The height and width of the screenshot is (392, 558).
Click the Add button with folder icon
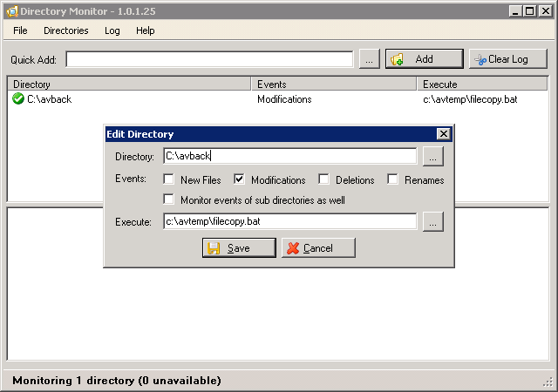pos(425,59)
